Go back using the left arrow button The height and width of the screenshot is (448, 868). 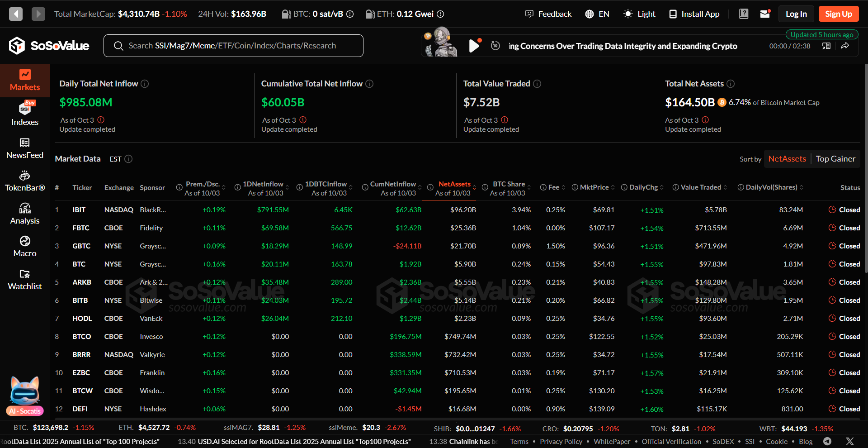pos(16,14)
